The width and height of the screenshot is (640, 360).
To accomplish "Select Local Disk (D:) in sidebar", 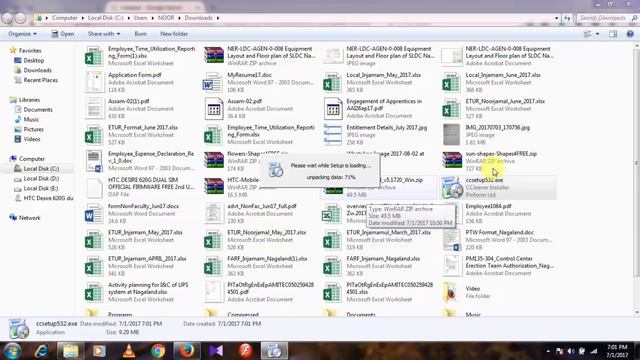I will tap(41, 178).
